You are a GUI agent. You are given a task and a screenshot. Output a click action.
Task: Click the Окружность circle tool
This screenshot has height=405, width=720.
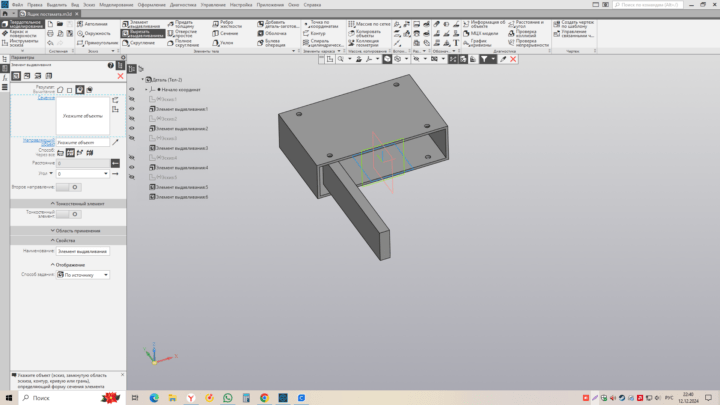click(x=98, y=32)
